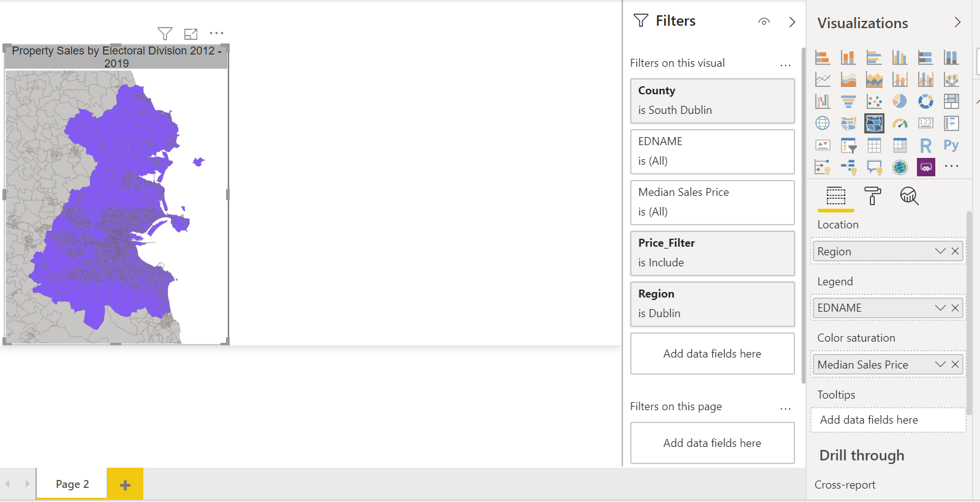Expand the Median Sales Price filter card
The image size is (980, 502).
(x=712, y=203)
